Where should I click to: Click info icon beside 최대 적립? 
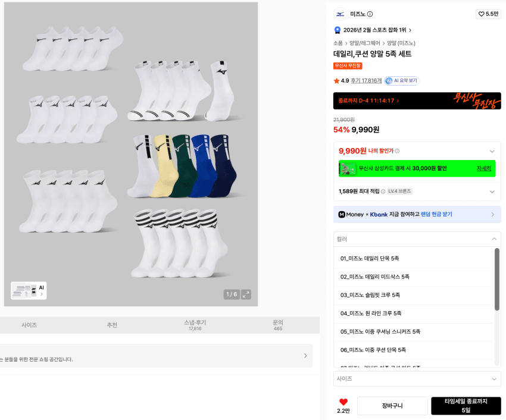pos(383,192)
